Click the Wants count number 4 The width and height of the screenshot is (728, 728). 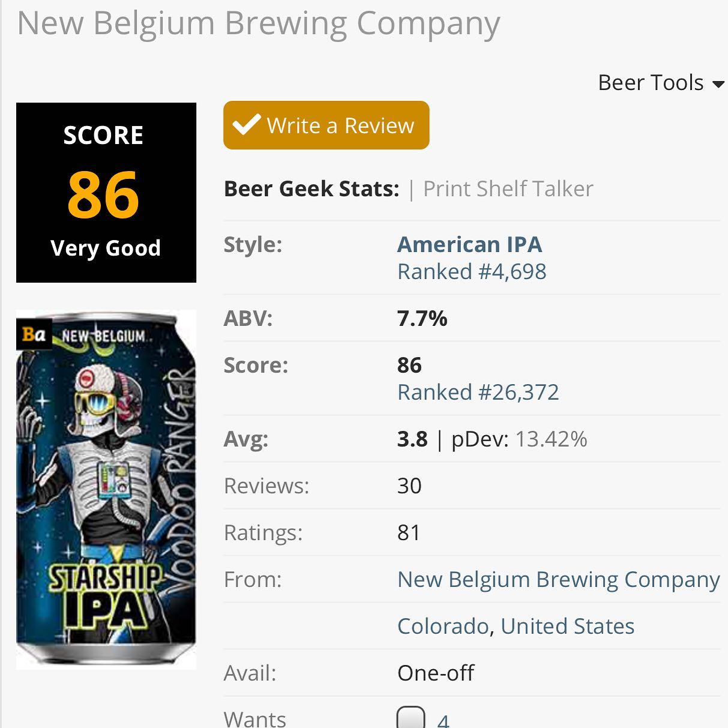click(x=443, y=720)
